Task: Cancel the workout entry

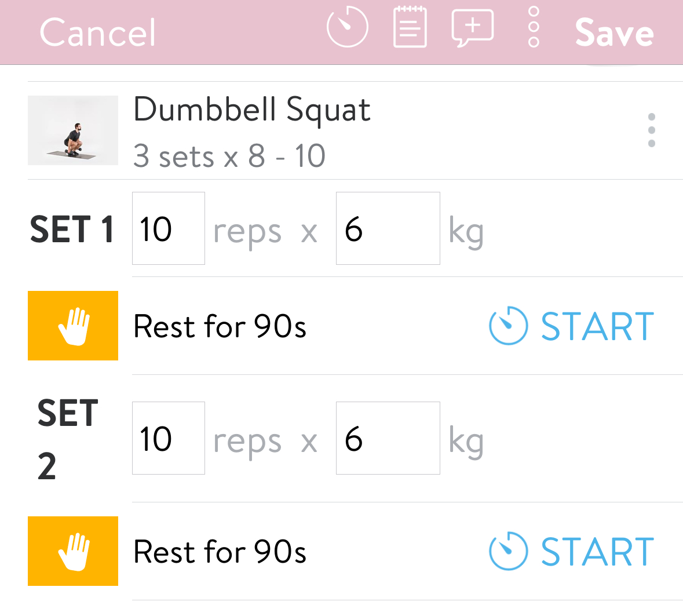Action: click(97, 33)
